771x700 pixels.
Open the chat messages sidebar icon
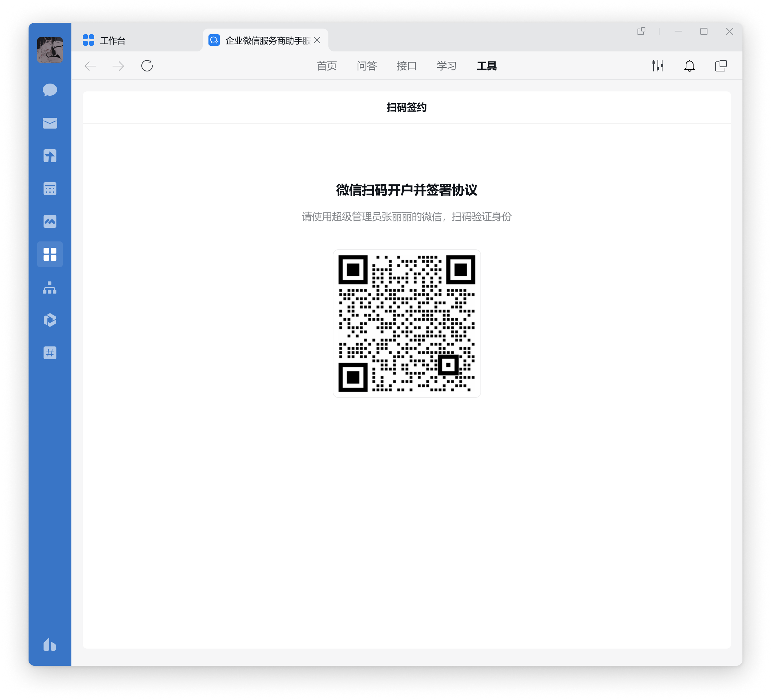click(50, 90)
